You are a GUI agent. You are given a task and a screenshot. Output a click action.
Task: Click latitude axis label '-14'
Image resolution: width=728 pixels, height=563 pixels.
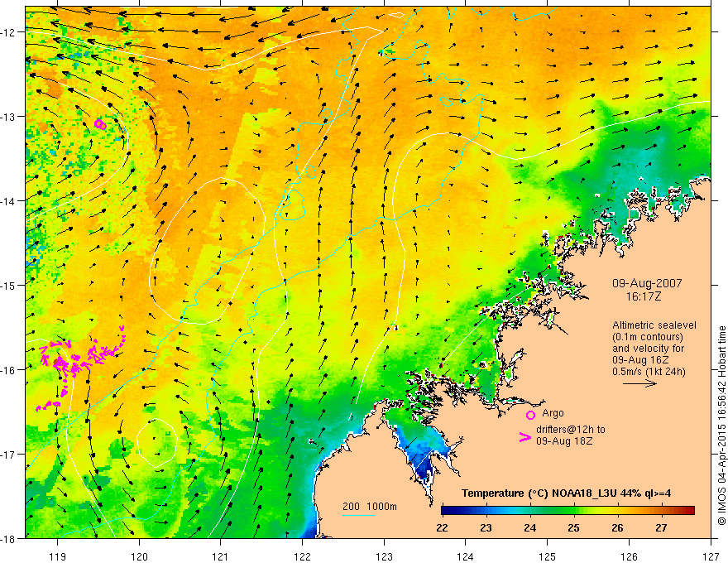tap(9, 201)
